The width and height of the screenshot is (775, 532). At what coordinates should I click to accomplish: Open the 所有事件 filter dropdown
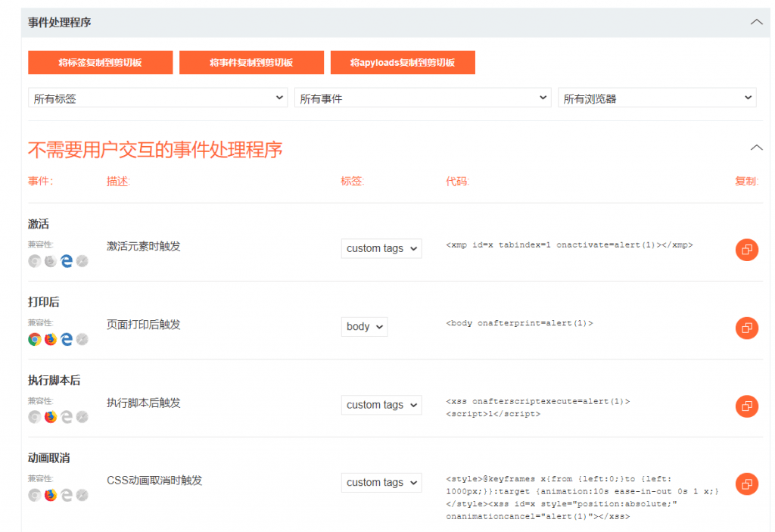point(422,98)
